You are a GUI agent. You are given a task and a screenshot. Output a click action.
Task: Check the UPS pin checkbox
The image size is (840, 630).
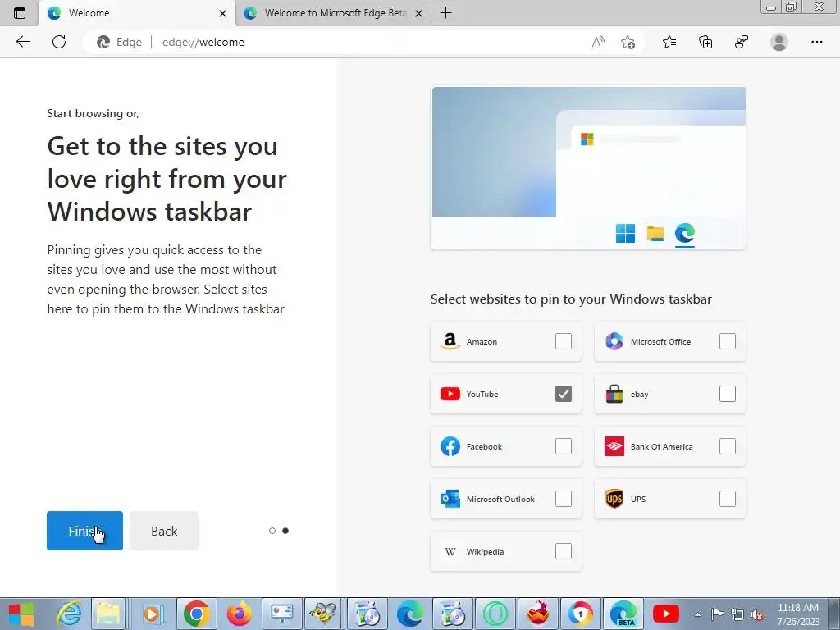727,499
